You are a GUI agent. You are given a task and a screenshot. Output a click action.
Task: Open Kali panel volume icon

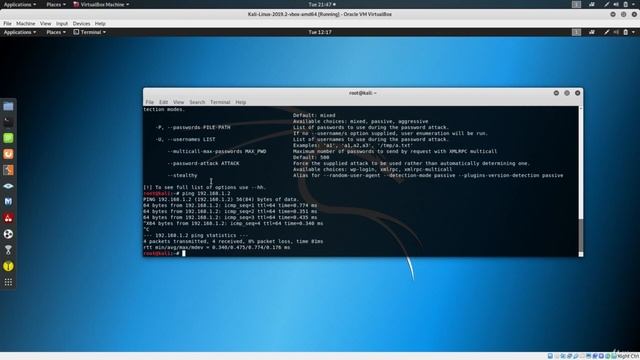coord(616,32)
